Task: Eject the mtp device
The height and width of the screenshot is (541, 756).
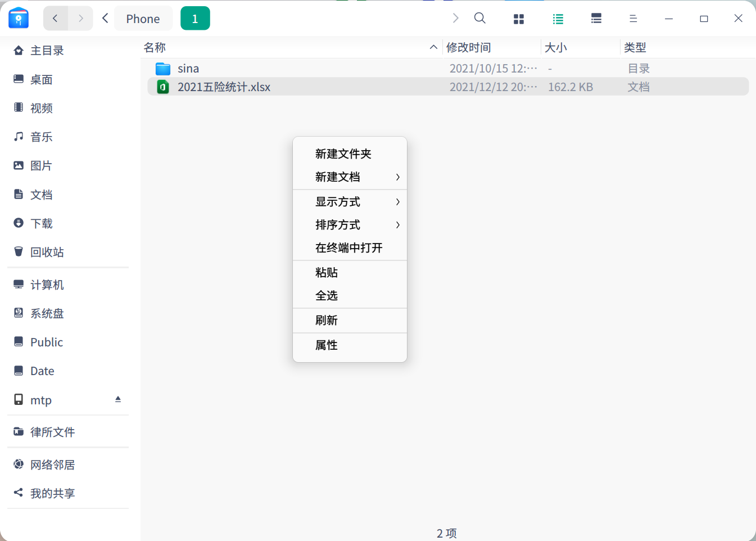Action: coord(118,399)
